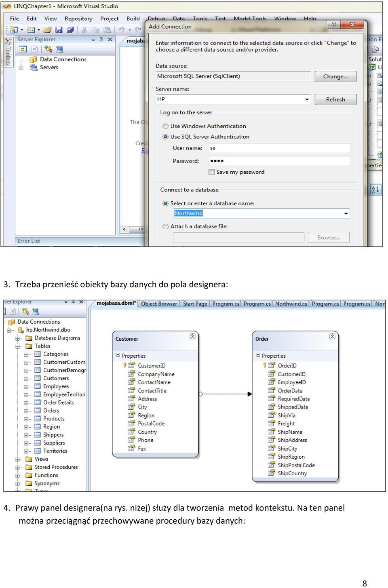
Task: Open the File menu
Action: [15, 19]
